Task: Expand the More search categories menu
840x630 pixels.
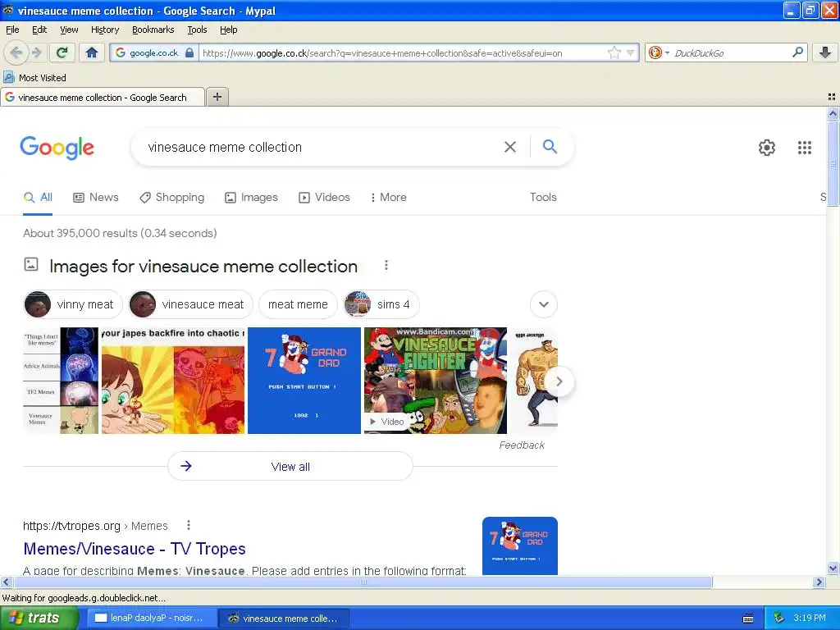Action: click(x=388, y=197)
